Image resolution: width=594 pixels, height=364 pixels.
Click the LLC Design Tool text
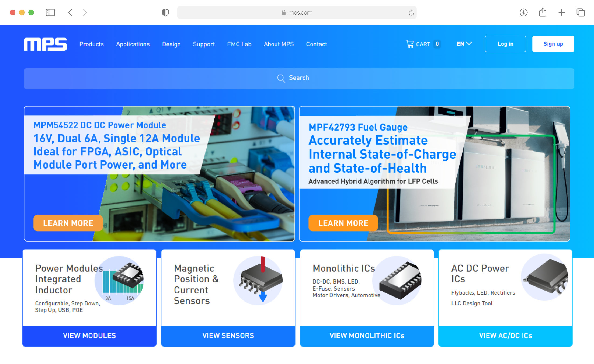pos(472,303)
